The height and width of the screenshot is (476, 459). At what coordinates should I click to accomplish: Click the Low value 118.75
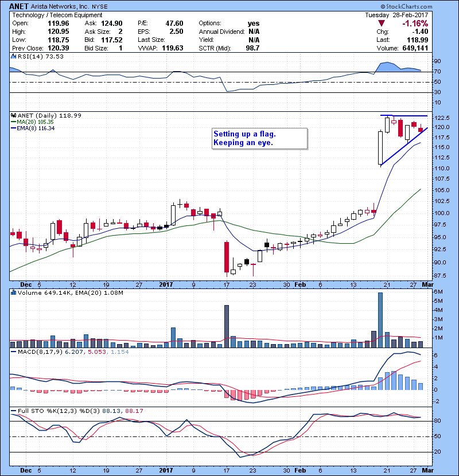coord(59,40)
